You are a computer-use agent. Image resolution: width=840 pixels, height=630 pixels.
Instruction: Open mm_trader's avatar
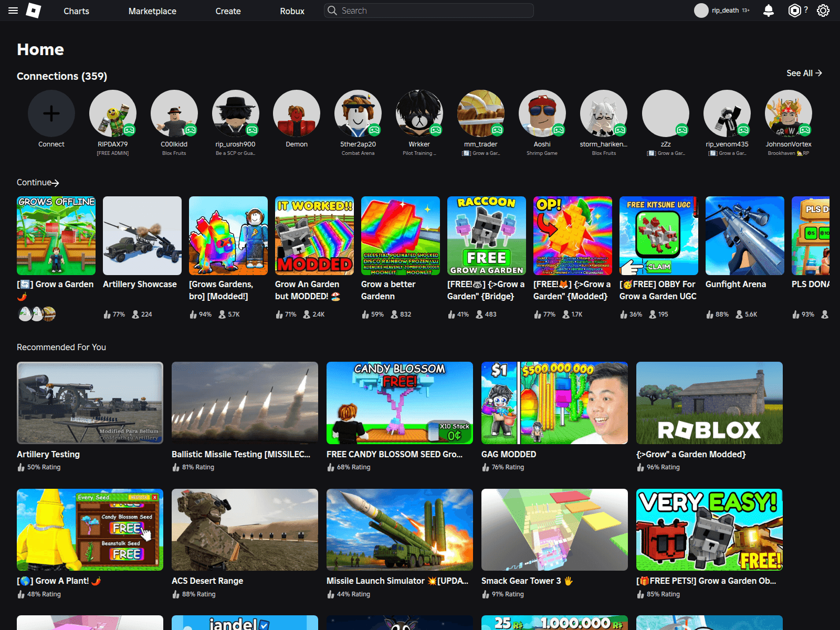(481, 113)
